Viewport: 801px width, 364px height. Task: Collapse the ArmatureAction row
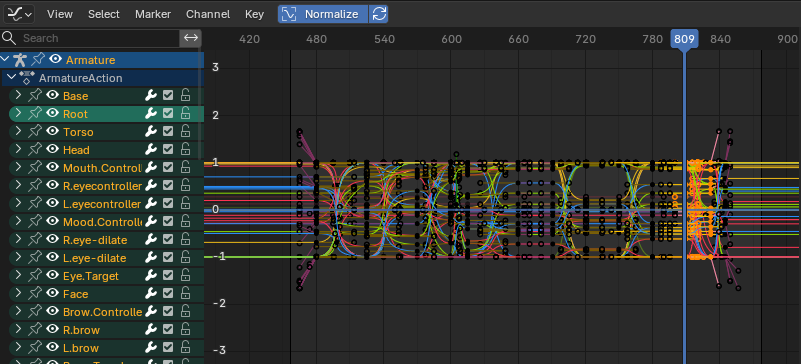[11, 78]
